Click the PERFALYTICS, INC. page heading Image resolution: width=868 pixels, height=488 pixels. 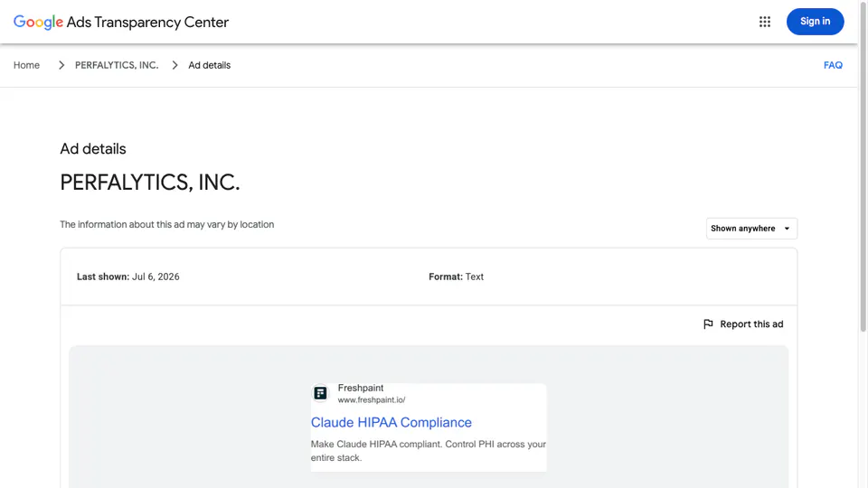tap(150, 183)
